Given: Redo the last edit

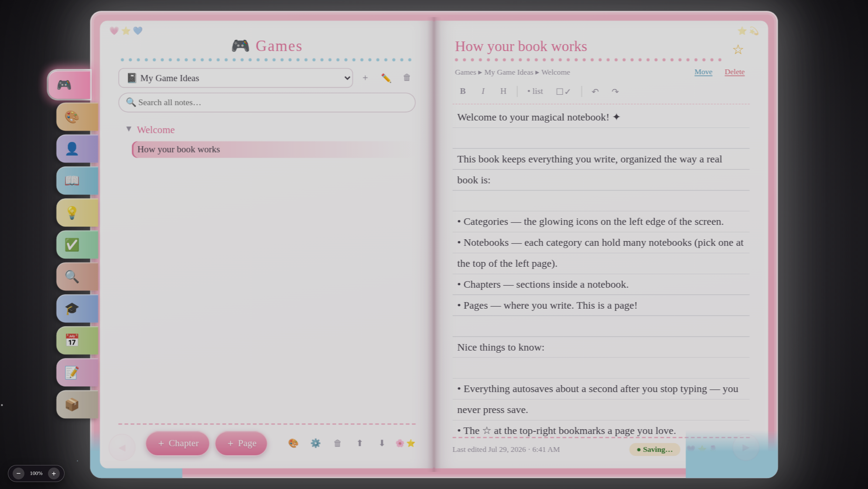Looking at the screenshot, I should point(615,91).
